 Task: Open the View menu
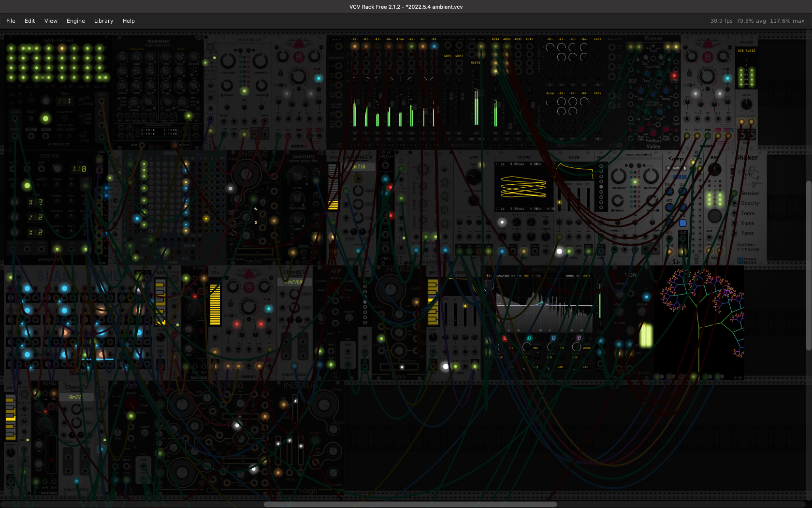[x=51, y=21]
